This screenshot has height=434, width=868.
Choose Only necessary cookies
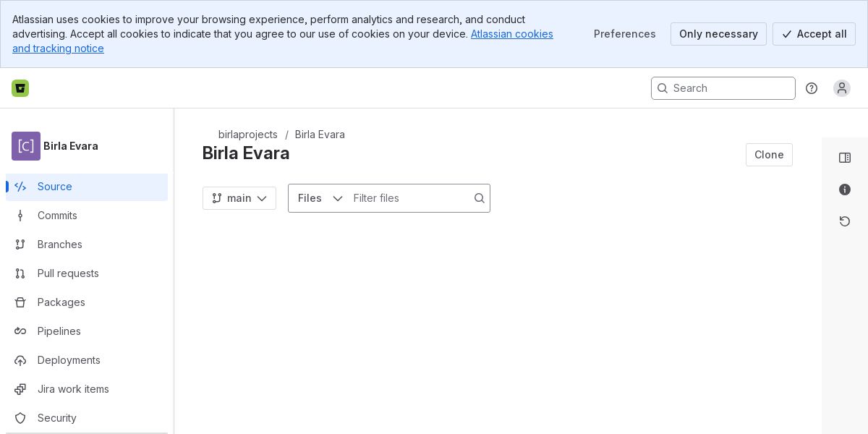718,34
